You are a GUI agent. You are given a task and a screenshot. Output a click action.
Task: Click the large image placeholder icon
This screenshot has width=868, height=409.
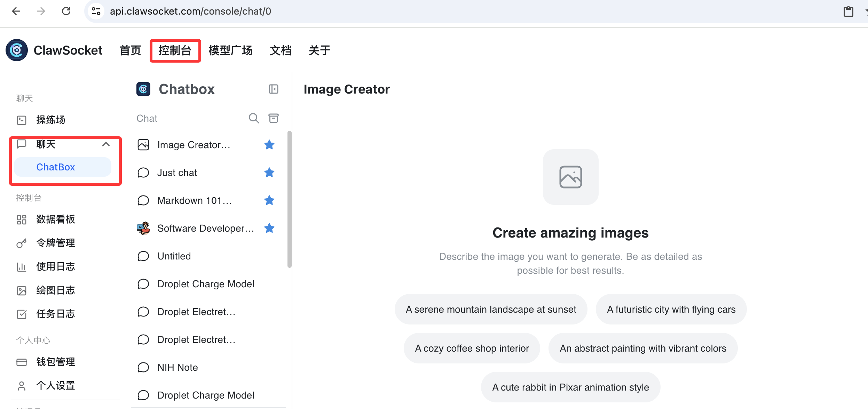click(570, 177)
